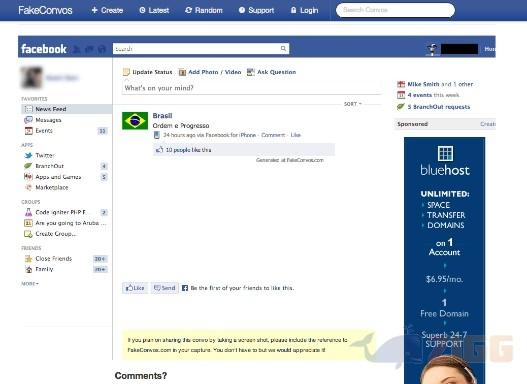Open the 10 people like this link
Viewport: 527px width, 384px height.
tap(189, 150)
